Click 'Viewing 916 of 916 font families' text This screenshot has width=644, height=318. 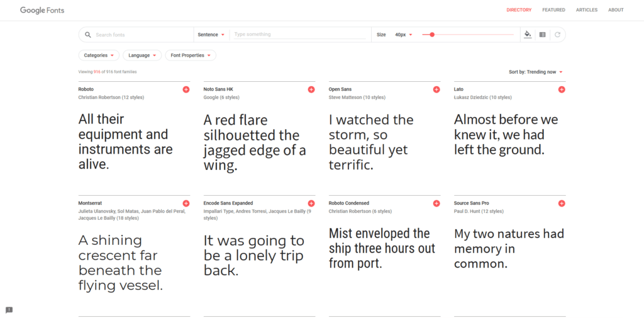pos(108,72)
